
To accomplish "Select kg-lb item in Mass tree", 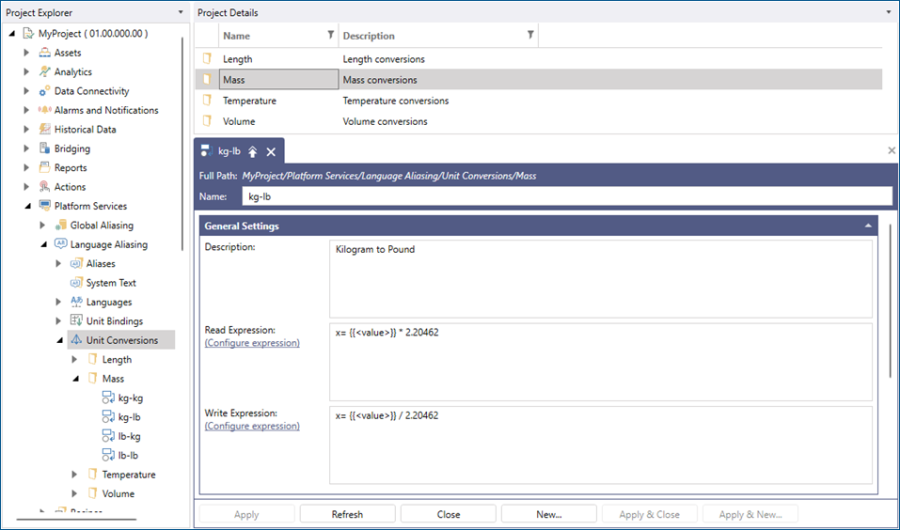I will pos(129,417).
